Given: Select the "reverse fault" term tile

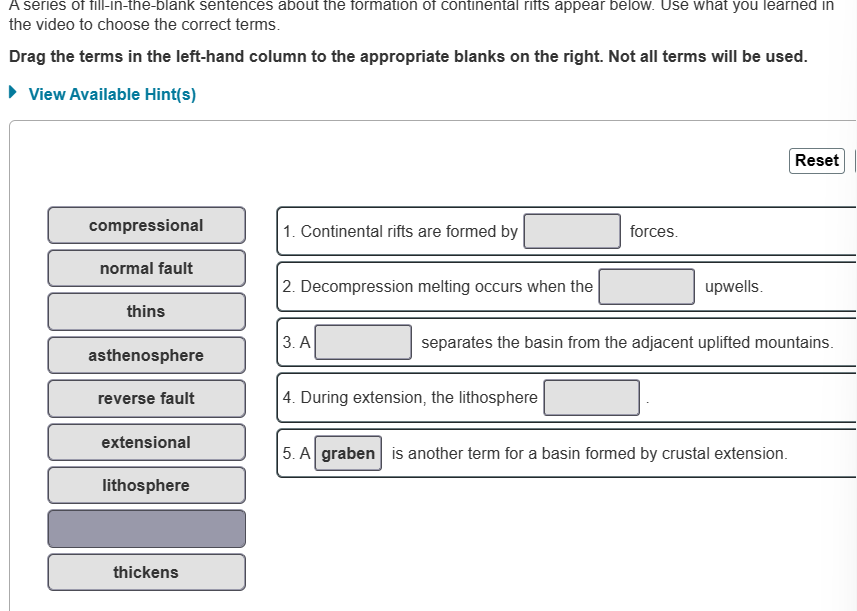Looking at the screenshot, I should point(146,398).
